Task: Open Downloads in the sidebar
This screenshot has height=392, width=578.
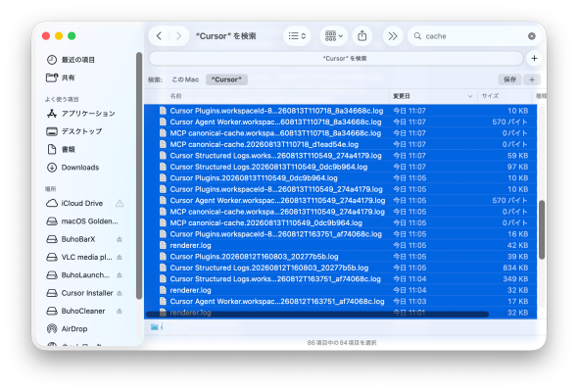Action: (x=80, y=168)
